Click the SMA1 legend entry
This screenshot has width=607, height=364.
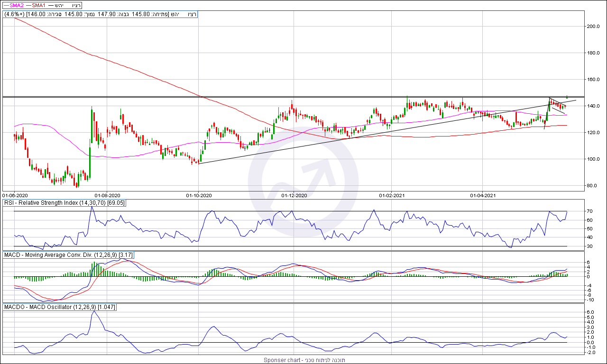37,5
